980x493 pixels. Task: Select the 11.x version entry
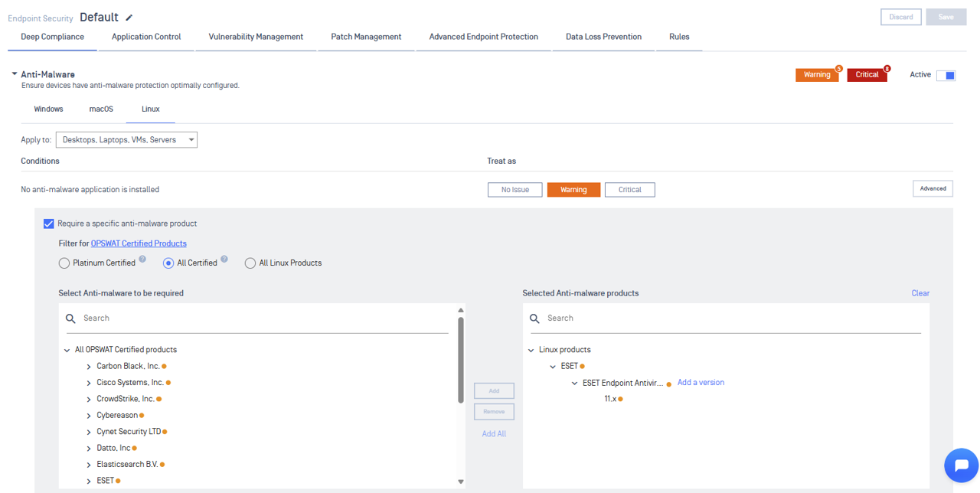coord(610,400)
